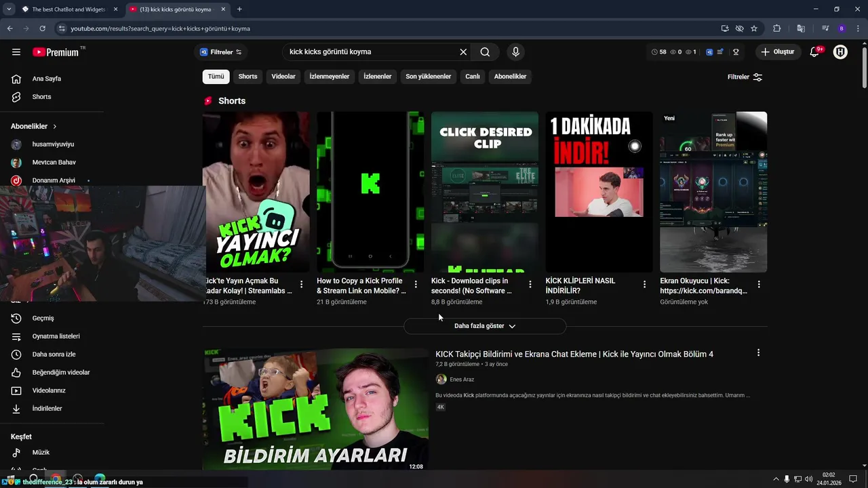Open Daha sonra izle in the sidebar
This screenshot has width=868, height=488.
tap(52, 354)
